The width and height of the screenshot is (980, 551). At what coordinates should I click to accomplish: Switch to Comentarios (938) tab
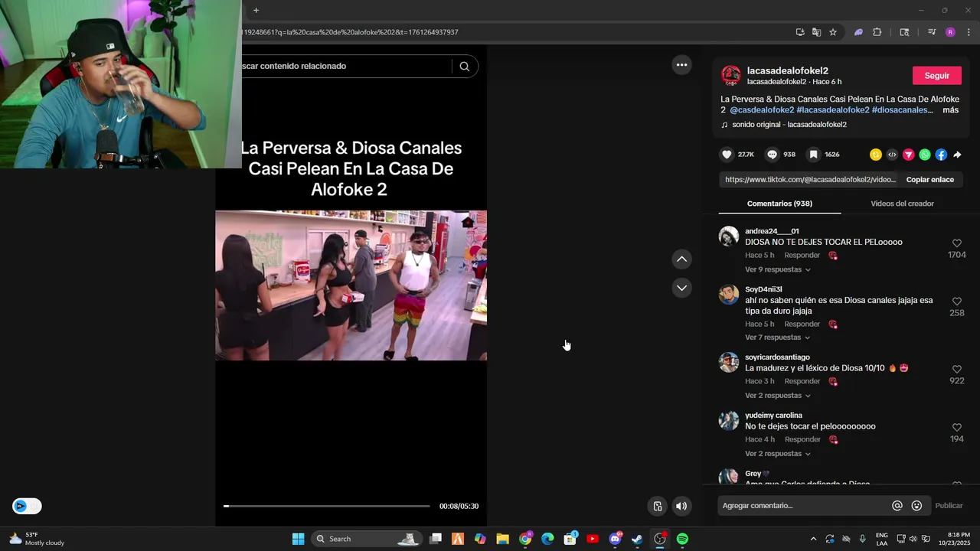[x=779, y=204]
